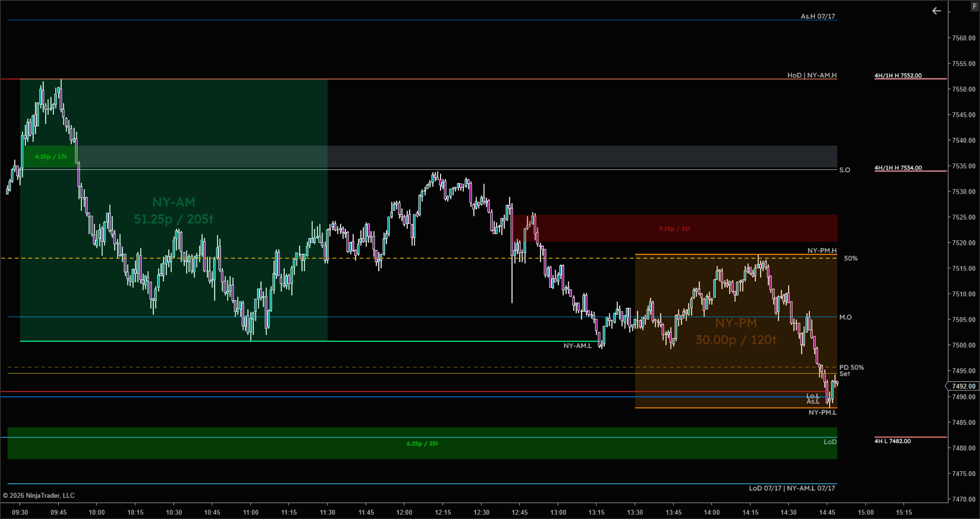Screen dimensions: 980x519
Task: Select the NY-PM session title text
Action: point(736,323)
